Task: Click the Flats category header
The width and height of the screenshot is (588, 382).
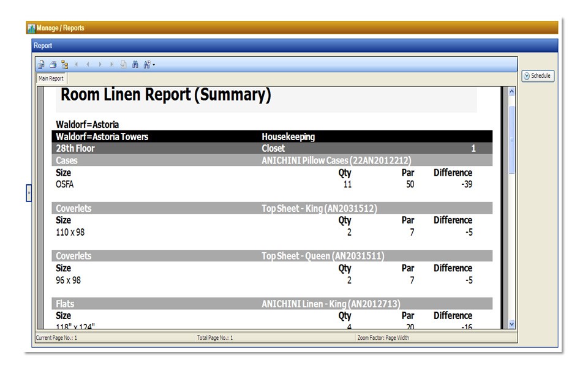Action: tap(65, 304)
